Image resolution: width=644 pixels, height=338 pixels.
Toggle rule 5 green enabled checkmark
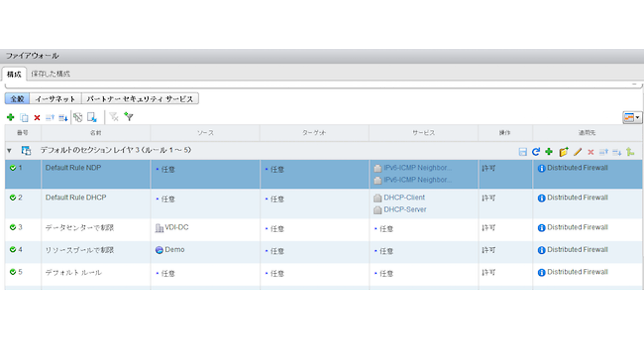point(13,273)
